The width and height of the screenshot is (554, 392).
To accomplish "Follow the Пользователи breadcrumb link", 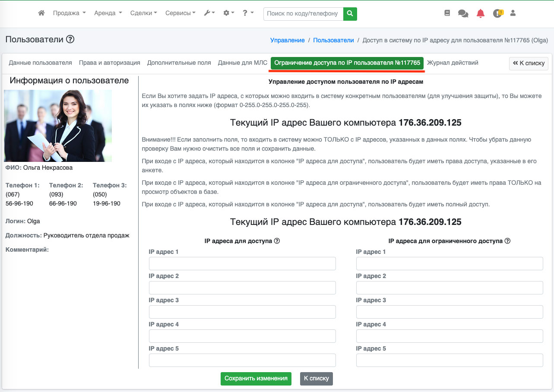I will pyautogui.click(x=333, y=40).
